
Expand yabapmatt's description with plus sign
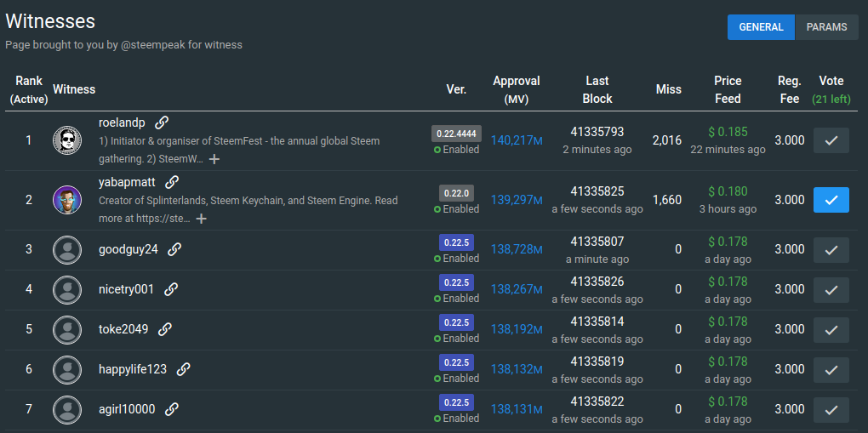[x=201, y=219]
